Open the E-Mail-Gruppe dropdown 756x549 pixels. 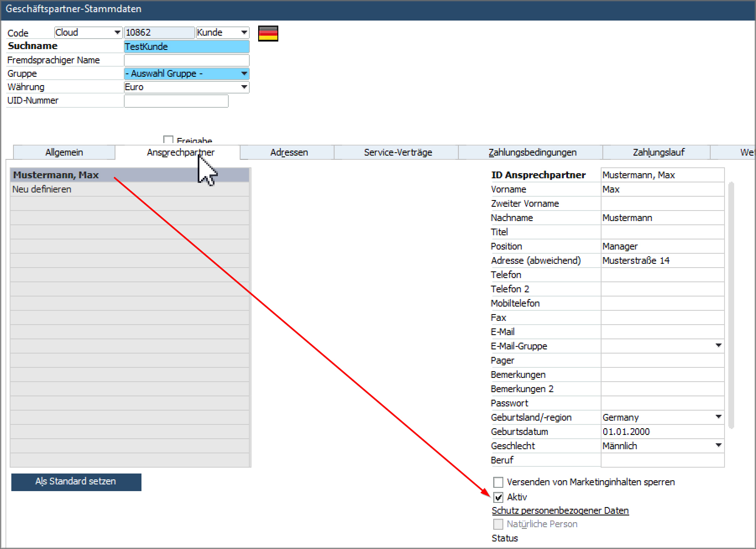pos(718,346)
